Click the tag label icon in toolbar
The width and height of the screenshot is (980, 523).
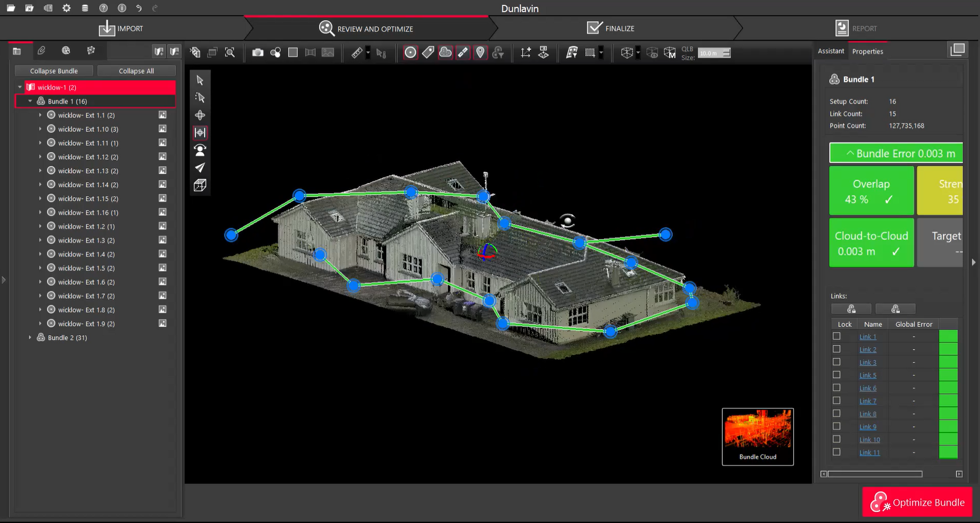[x=428, y=53]
